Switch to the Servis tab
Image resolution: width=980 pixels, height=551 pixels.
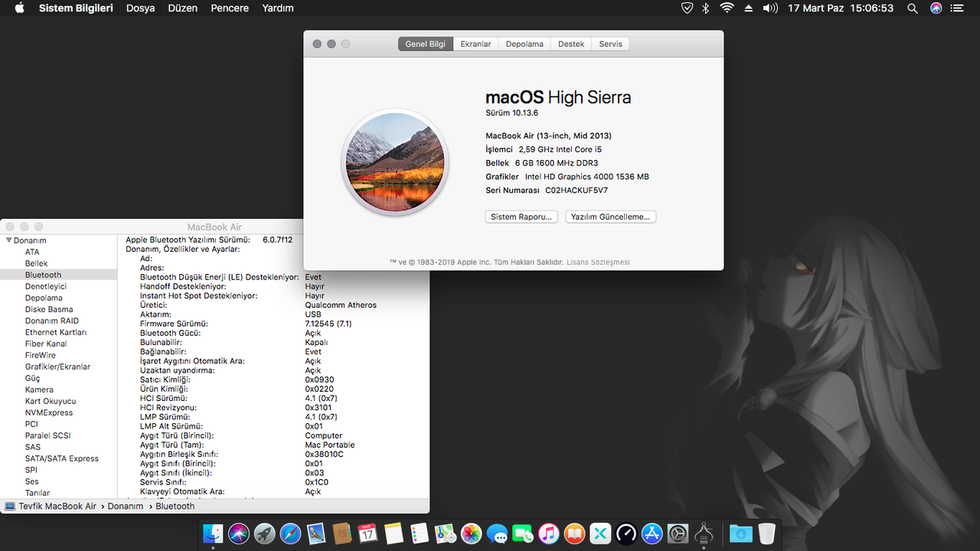tap(611, 44)
